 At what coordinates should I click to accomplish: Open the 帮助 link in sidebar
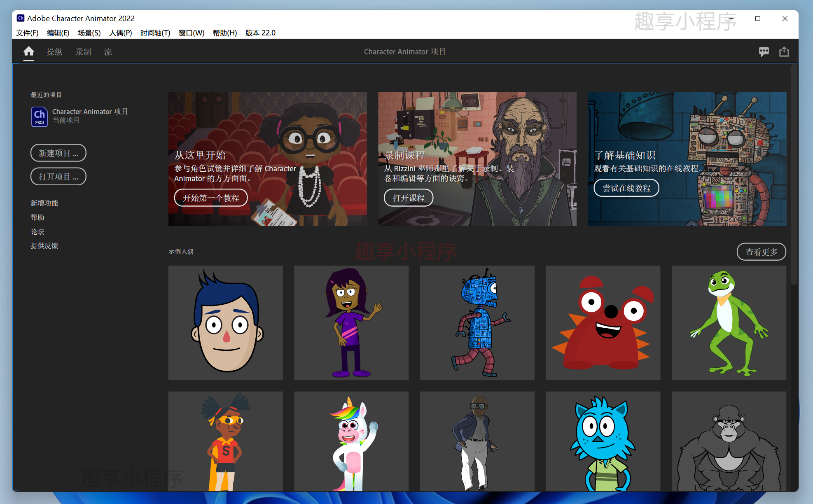click(37, 217)
